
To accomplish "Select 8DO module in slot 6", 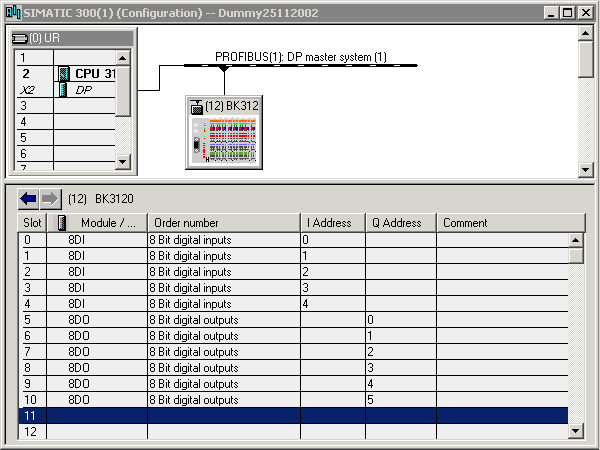I will [293, 336].
